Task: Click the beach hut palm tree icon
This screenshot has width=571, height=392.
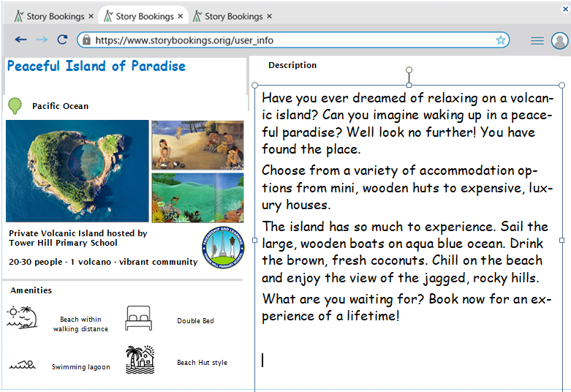Action: (x=140, y=360)
